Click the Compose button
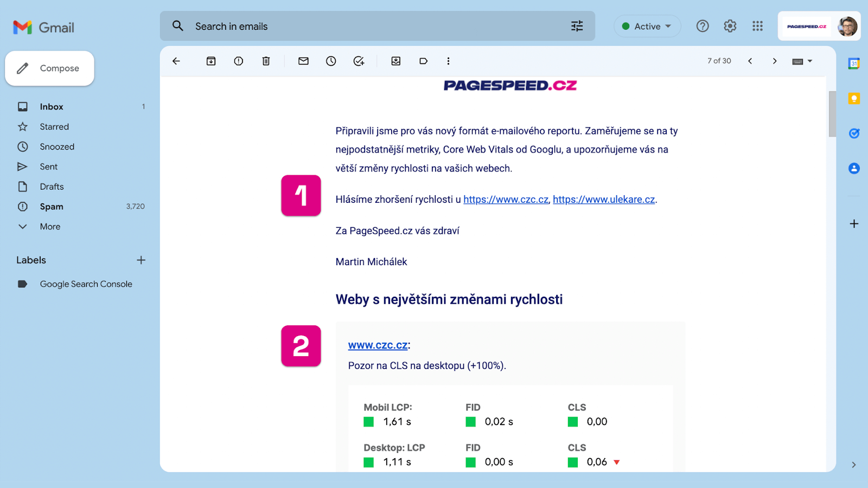This screenshot has height=488, width=868. tap(50, 68)
